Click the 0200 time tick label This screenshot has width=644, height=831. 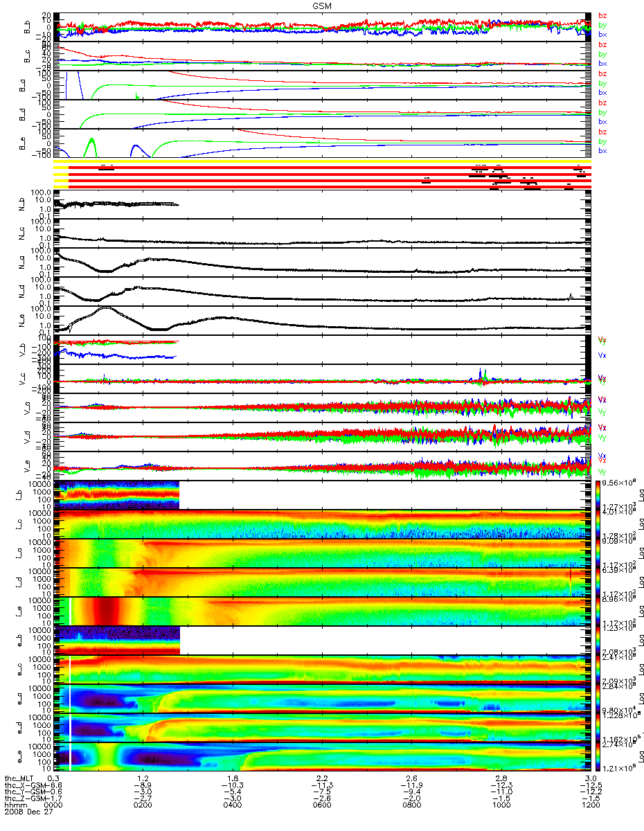point(143,805)
